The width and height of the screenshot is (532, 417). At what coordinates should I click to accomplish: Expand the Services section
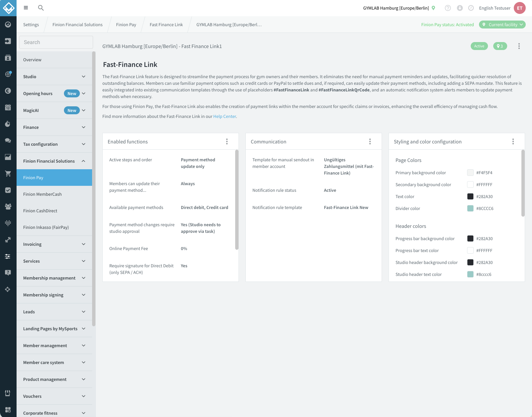tap(54, 261)
